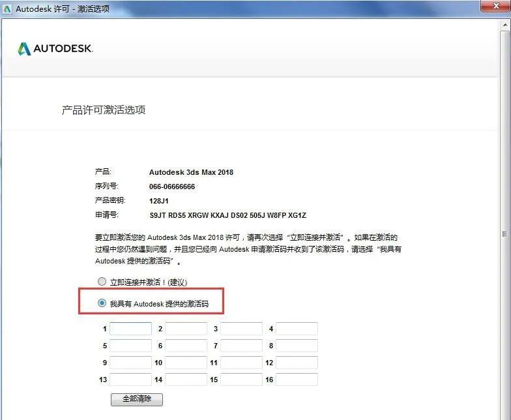Image resolution: width=511 pixels, height=420 pixels.
Task: Click the serial number 066-06666666
Action: [172, 187]
